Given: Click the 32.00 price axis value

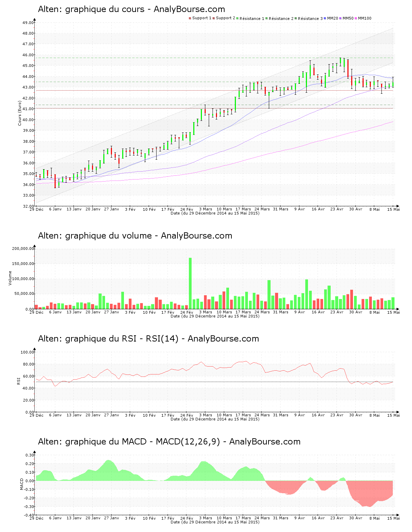Looking at the screenshot, I should 28,206.
